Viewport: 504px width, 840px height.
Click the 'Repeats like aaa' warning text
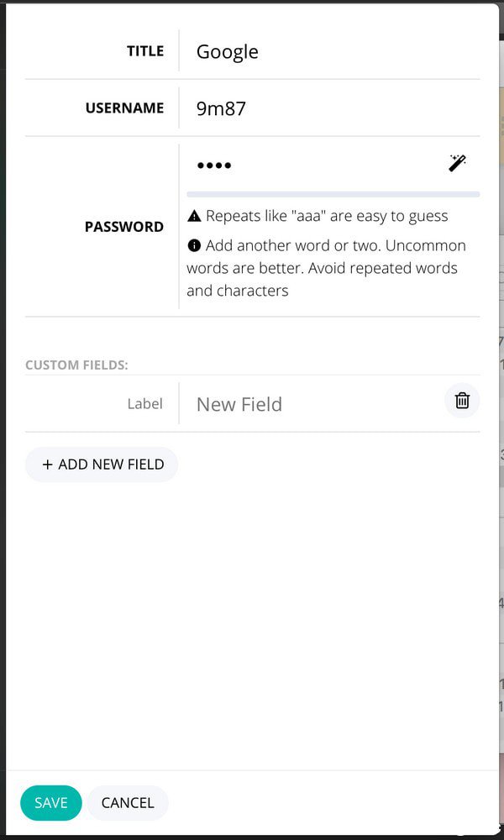(x=327, y=216)
